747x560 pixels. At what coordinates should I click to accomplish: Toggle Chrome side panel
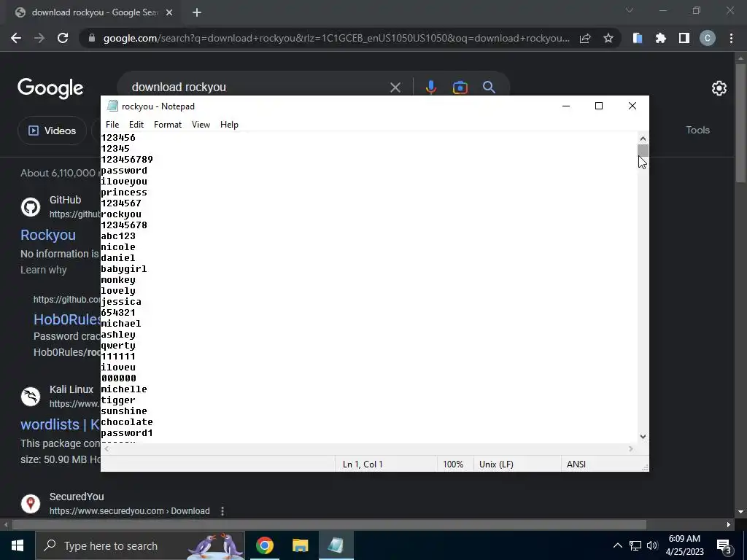684,38
